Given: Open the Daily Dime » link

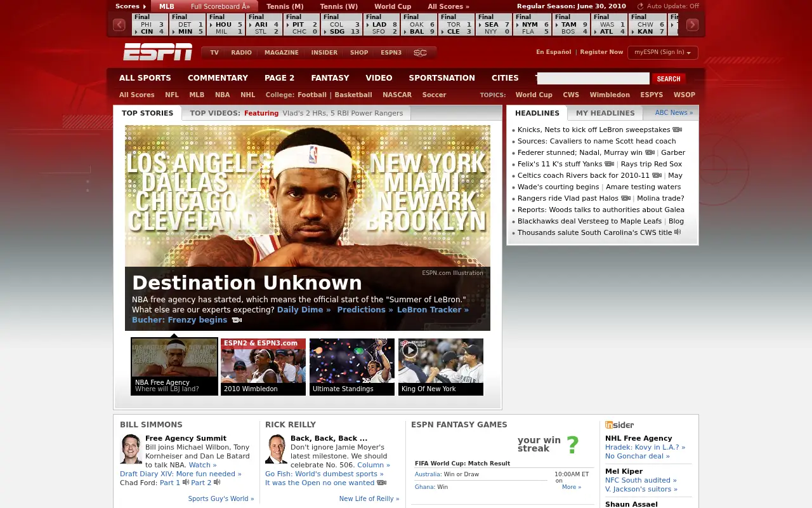Looking at the screenshot, I should pyautogui.click(x=304, y=310).
